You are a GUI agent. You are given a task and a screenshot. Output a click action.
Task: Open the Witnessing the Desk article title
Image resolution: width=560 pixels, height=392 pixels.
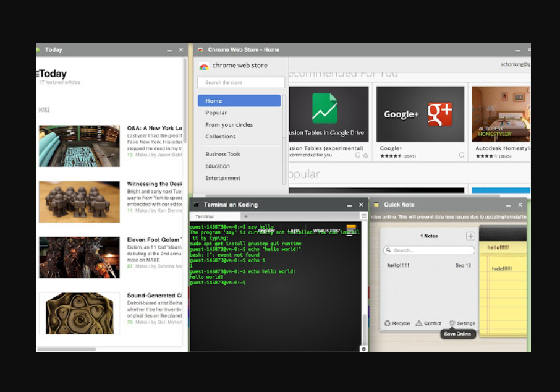[155, 184]
